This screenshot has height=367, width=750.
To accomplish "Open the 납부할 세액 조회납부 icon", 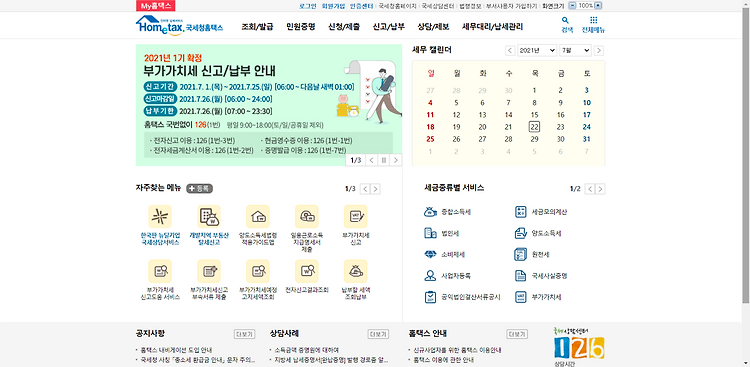I will 356,271.
